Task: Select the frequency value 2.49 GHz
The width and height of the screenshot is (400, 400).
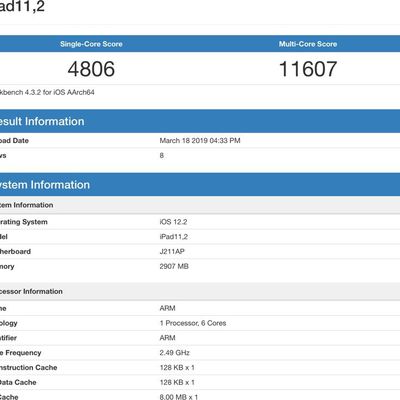Action: [175, 353]
